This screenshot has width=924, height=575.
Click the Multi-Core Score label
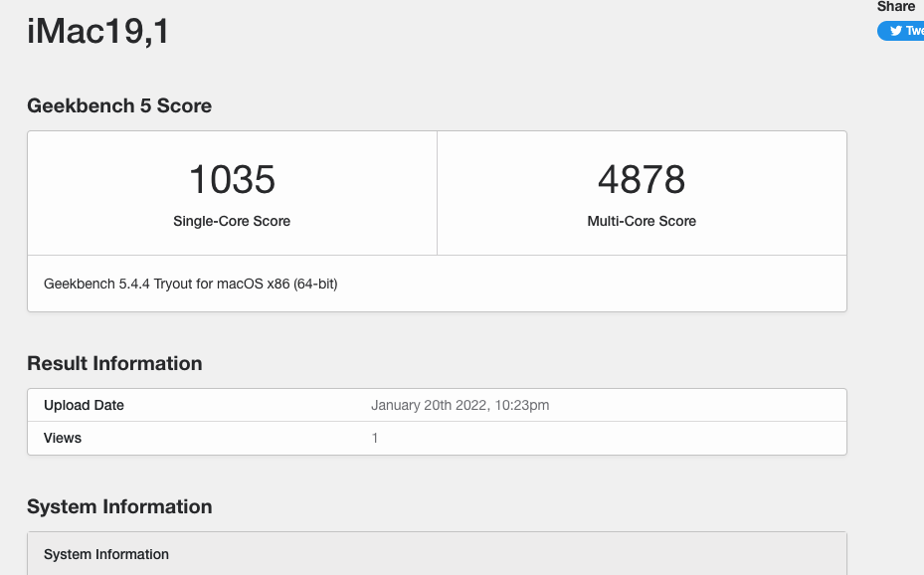pyautogui.click(x=642, y=221)
